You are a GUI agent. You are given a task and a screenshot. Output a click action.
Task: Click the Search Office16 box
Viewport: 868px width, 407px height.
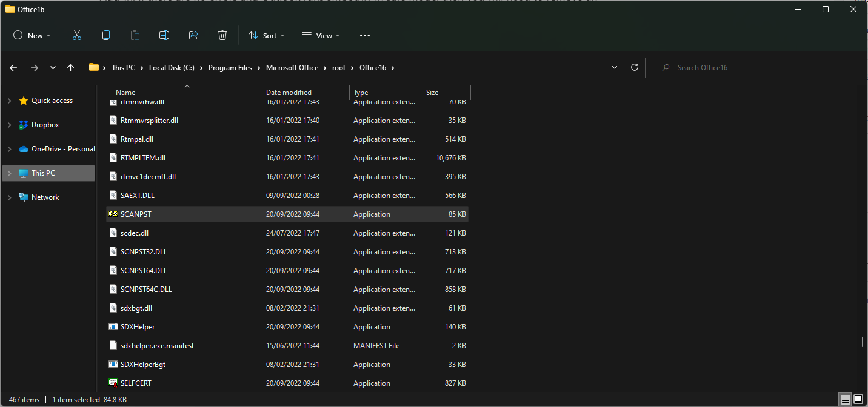(756, 68)
